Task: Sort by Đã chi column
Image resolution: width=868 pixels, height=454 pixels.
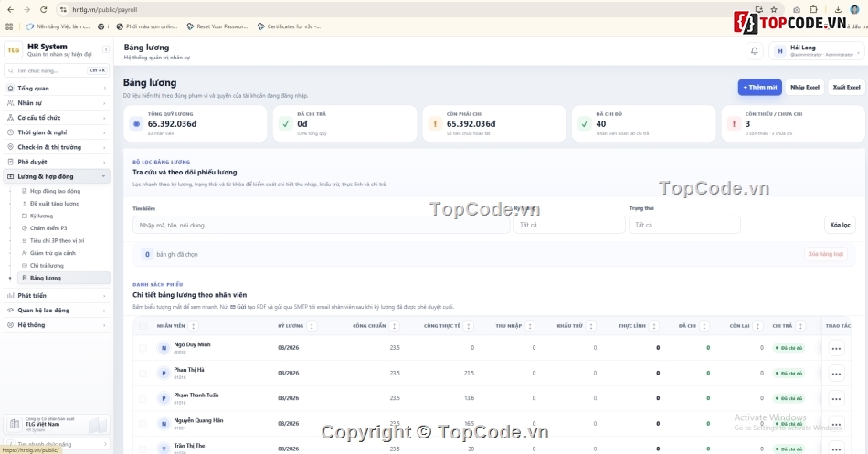Action: pyautogui.click(x=704, y=326)
